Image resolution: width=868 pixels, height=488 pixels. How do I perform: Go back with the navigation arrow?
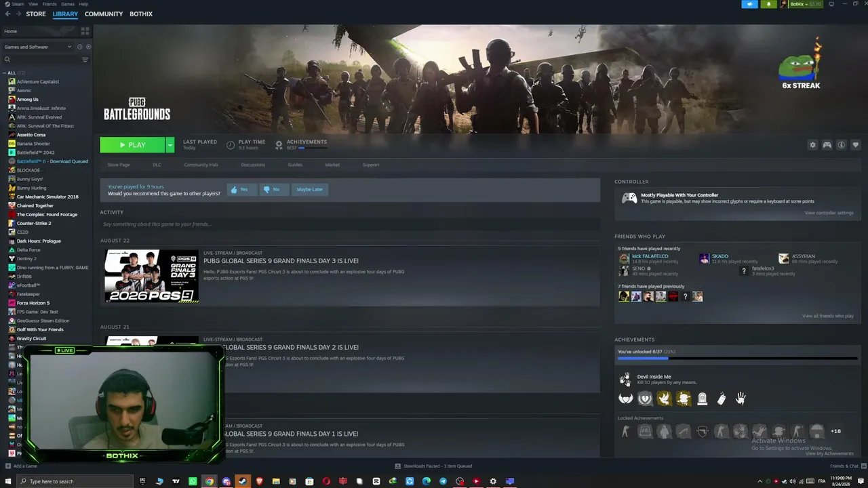click(x=7, y=14)
